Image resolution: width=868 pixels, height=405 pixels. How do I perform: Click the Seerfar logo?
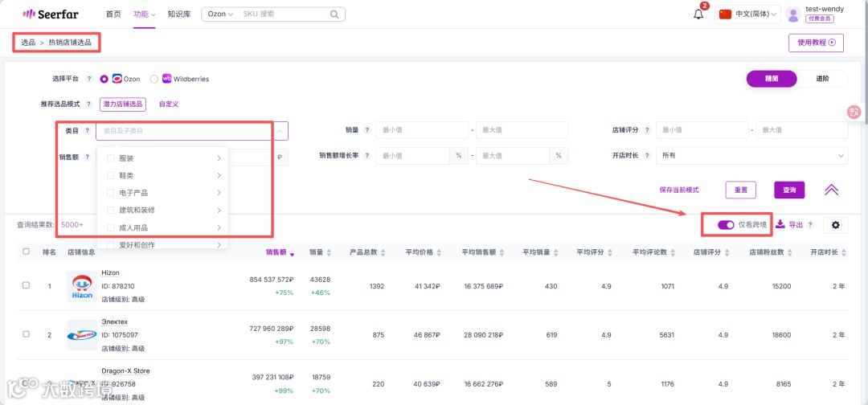click(x=51, y=14)
